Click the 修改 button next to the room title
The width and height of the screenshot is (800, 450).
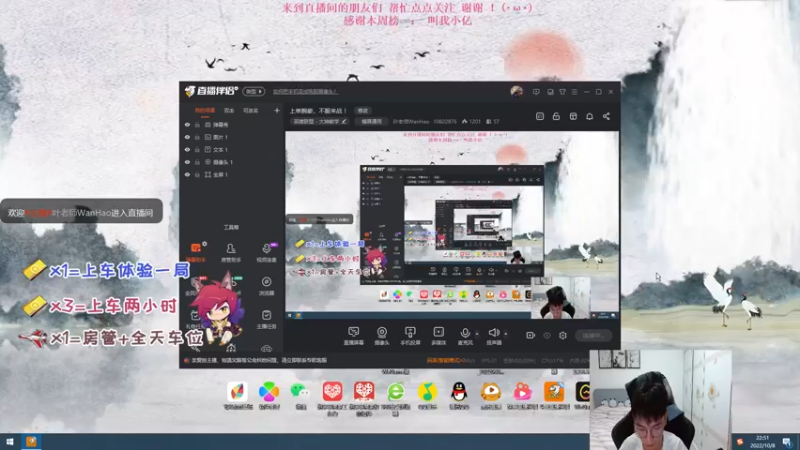click(x=363, y=111)
